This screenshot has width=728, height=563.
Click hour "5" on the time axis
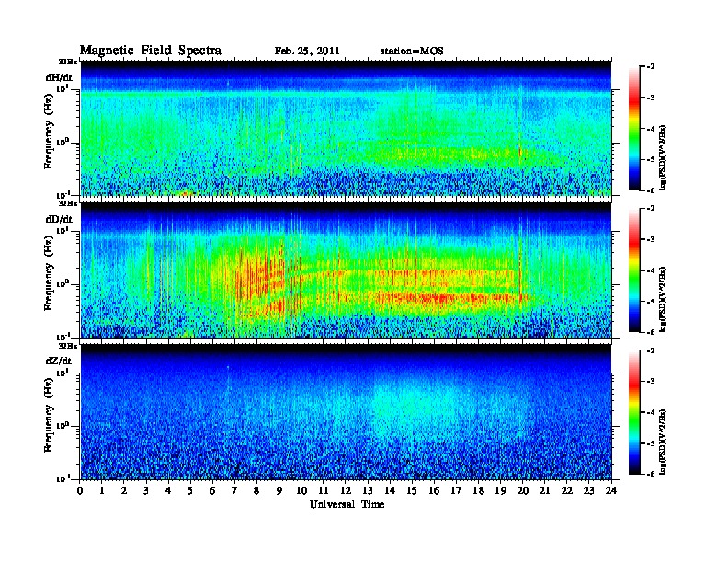point(190,490)
